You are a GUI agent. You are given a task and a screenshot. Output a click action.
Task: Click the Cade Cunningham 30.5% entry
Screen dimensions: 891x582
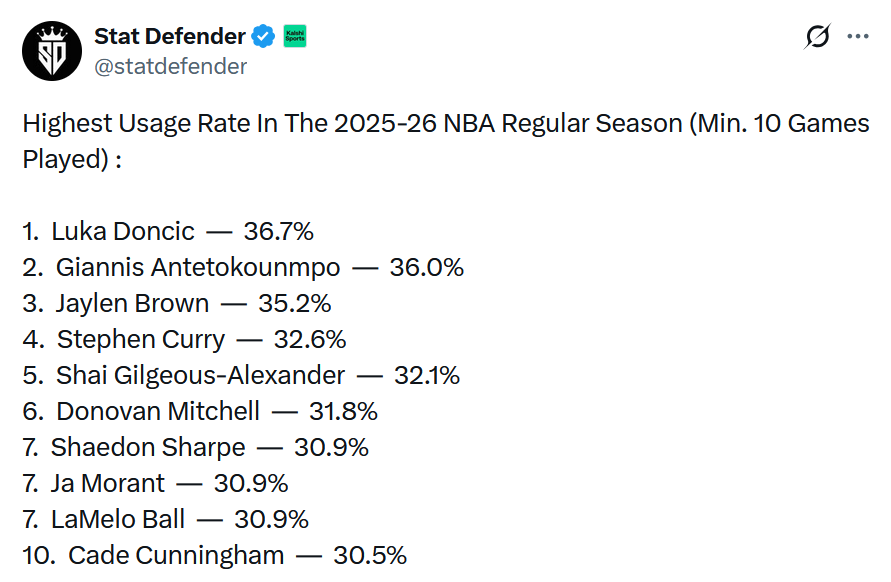[x=215, y=556]
